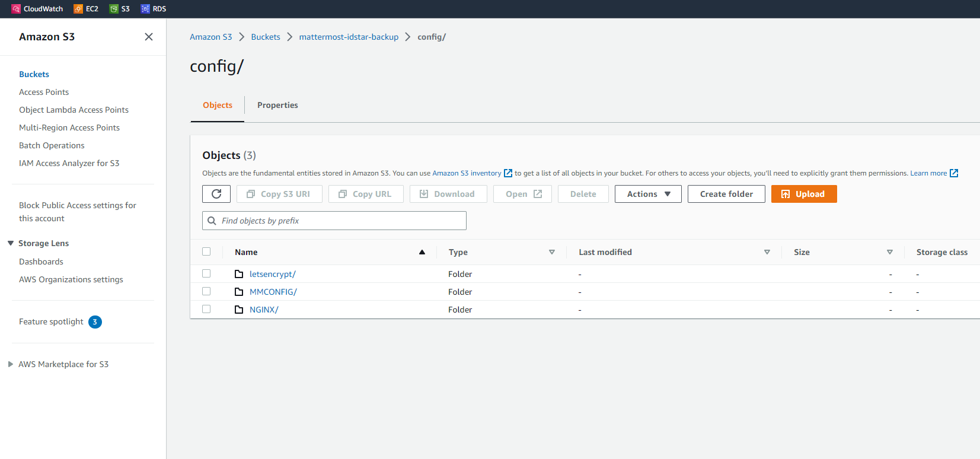Screen dimensions: 980x459
Task: Open the NGINX/ folder link
Action: 264,310
